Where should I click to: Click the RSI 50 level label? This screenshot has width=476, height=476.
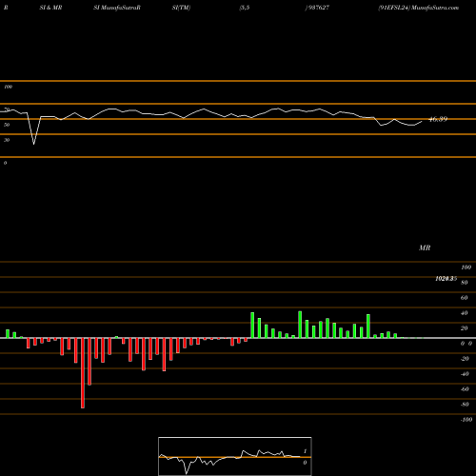7,125
